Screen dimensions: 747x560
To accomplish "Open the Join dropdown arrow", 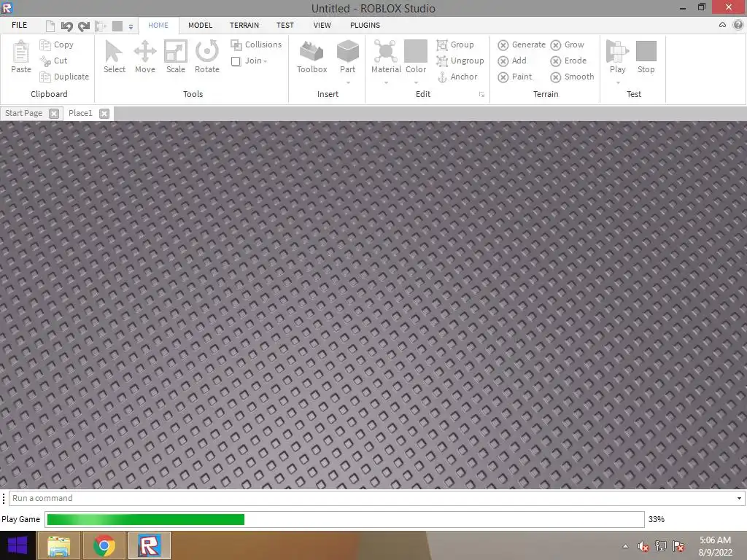I will (265, 61).
